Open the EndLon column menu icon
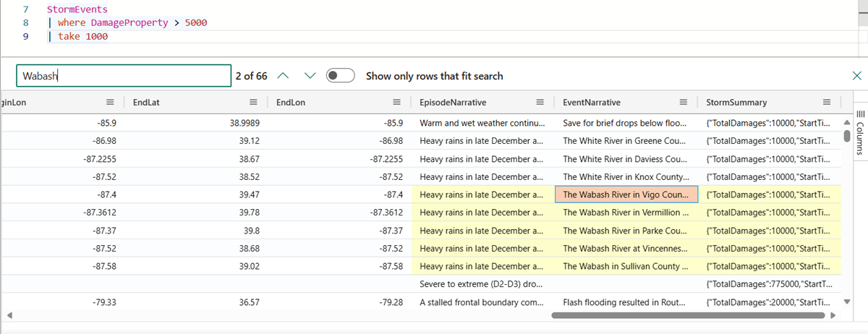Screen dimensions: 868x334 (396, 103)
